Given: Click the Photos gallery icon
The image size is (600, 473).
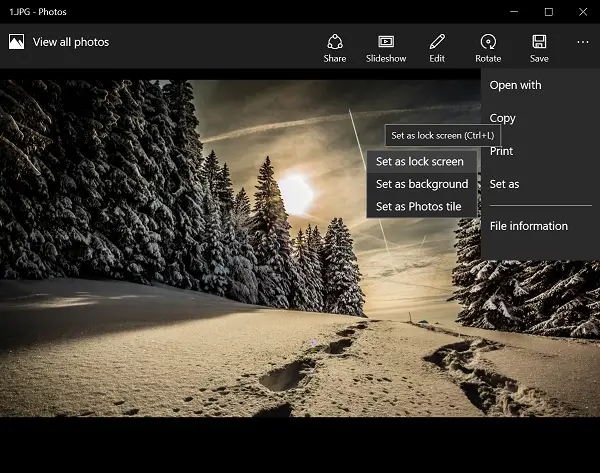Looking at the screenshot, I should (x=16, y=42).
